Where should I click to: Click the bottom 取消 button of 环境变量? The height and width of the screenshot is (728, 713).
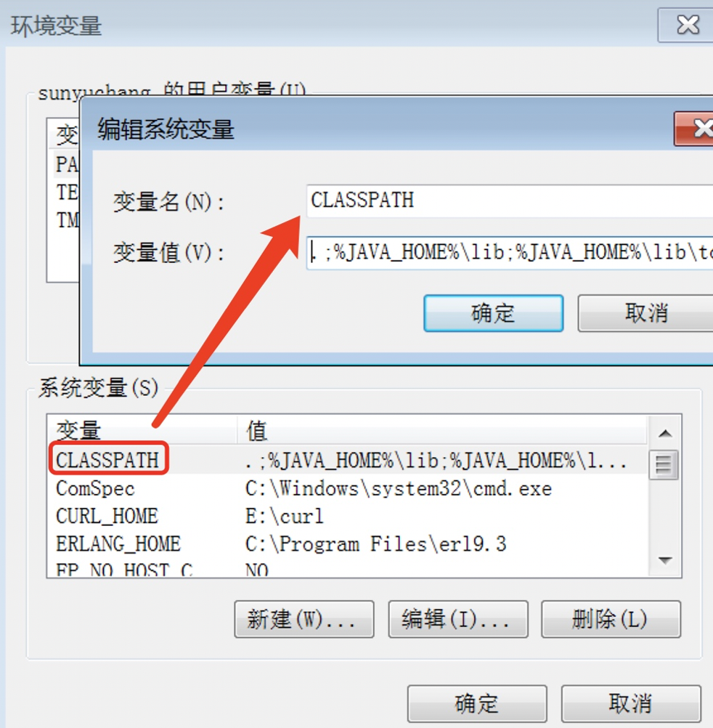(631, 703)
